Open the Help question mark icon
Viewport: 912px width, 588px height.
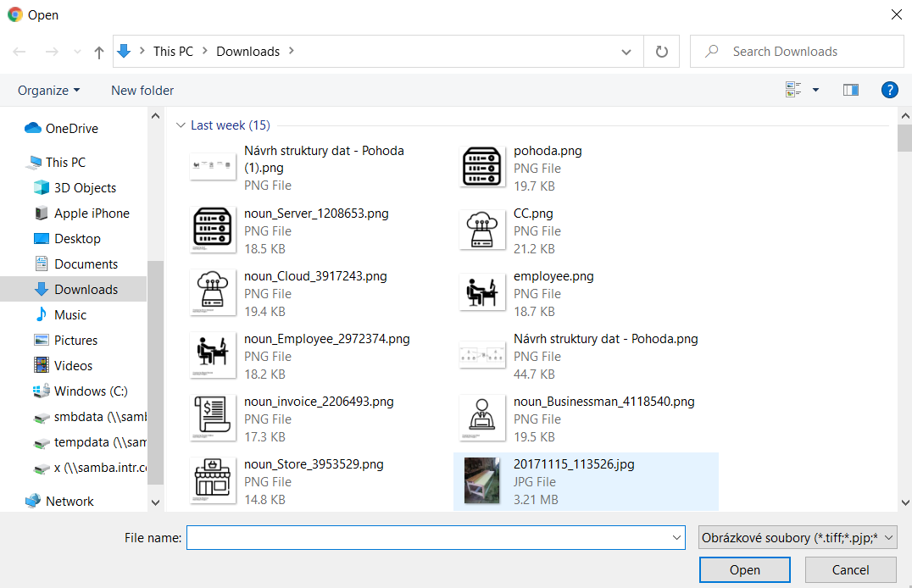coord(889,90)
